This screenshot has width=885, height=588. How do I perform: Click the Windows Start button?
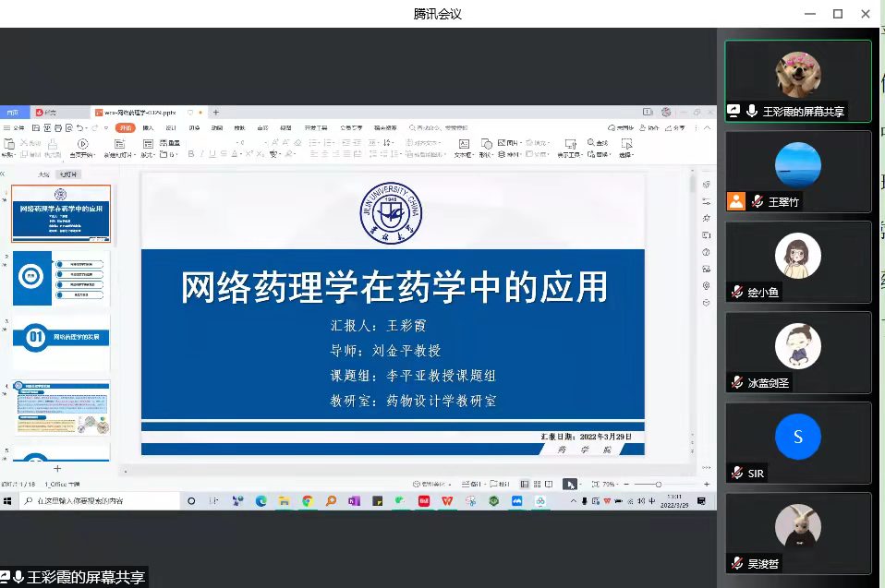(8, 501)
